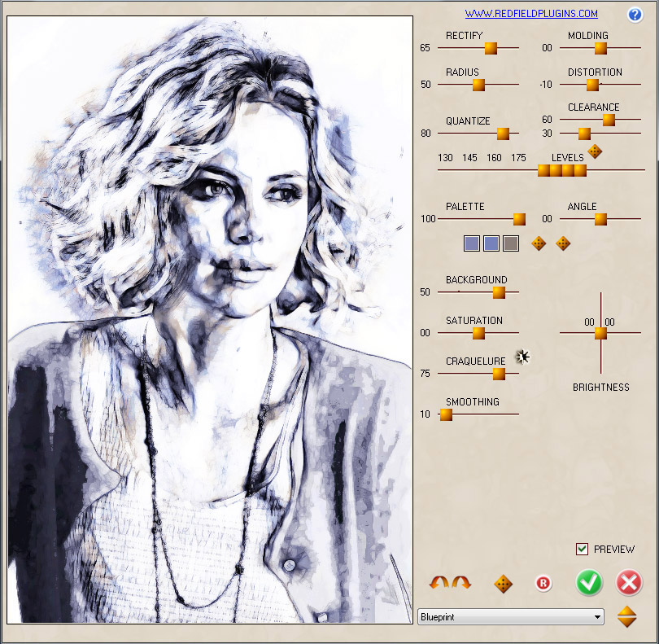659x644 pixels.
Task: Click the levels value 130
Action: (445, 158)
